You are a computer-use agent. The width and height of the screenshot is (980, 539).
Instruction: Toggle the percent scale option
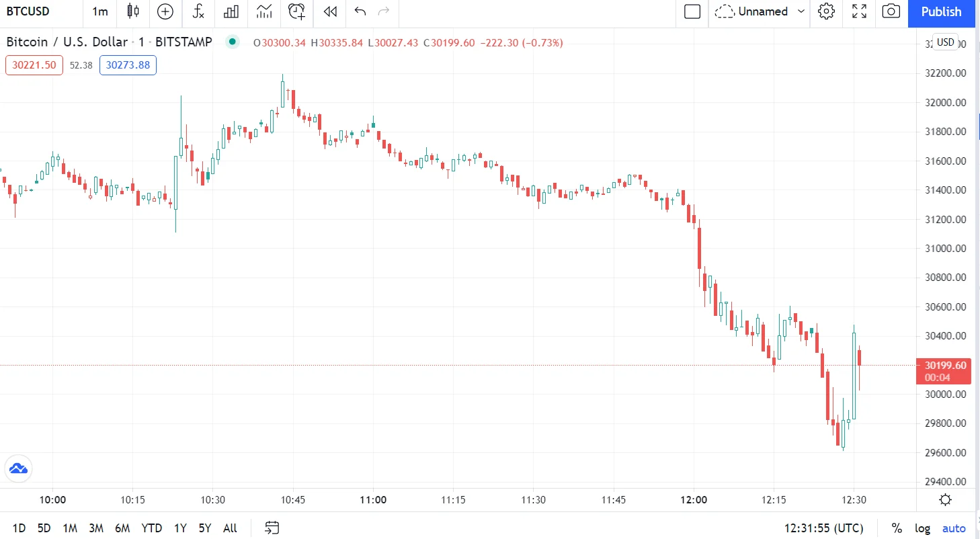coord(897,528)
